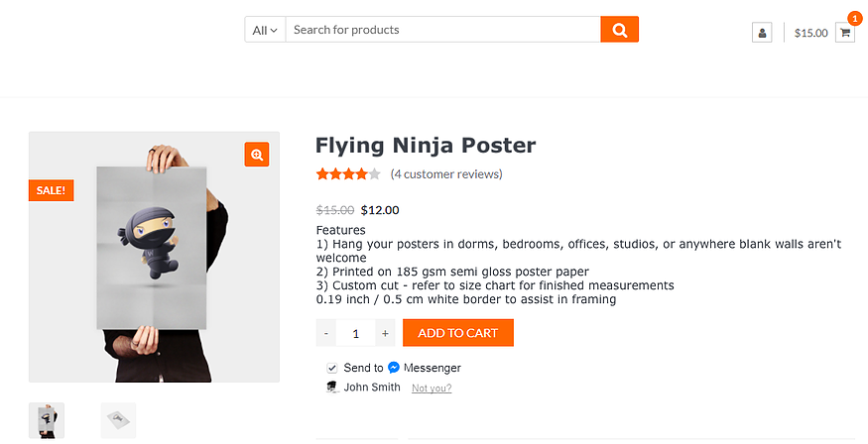Open the shopping cart icon
Image resolution: width=868 pixels, height=444 pixels.
pos(845,33)
